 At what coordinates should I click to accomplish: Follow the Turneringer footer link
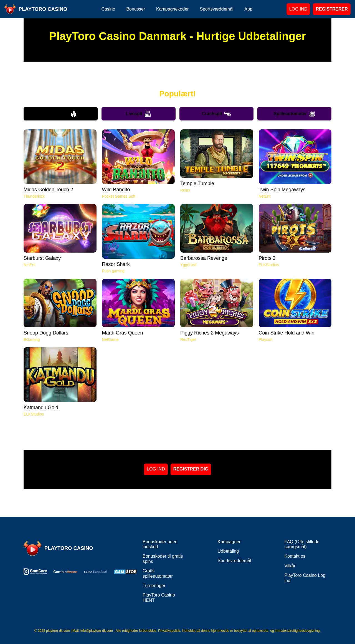(154, 585)
